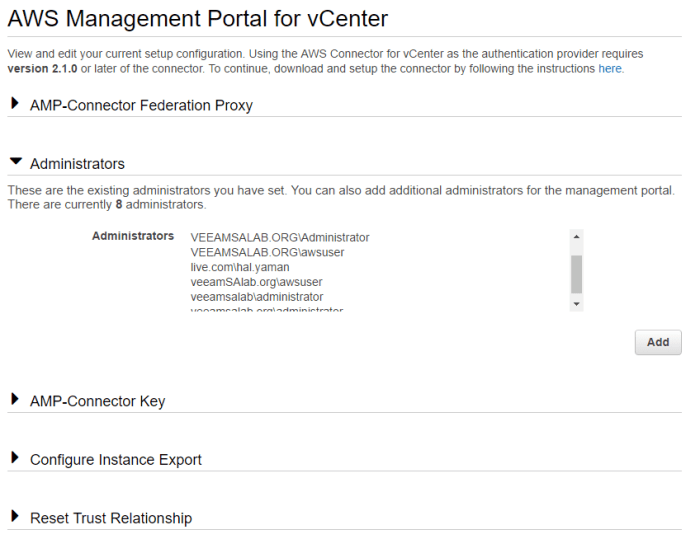Expand the AMP-Connector Federation Proxy triangle
Viewport: 700px width, 553px height.
pos(15,104)
